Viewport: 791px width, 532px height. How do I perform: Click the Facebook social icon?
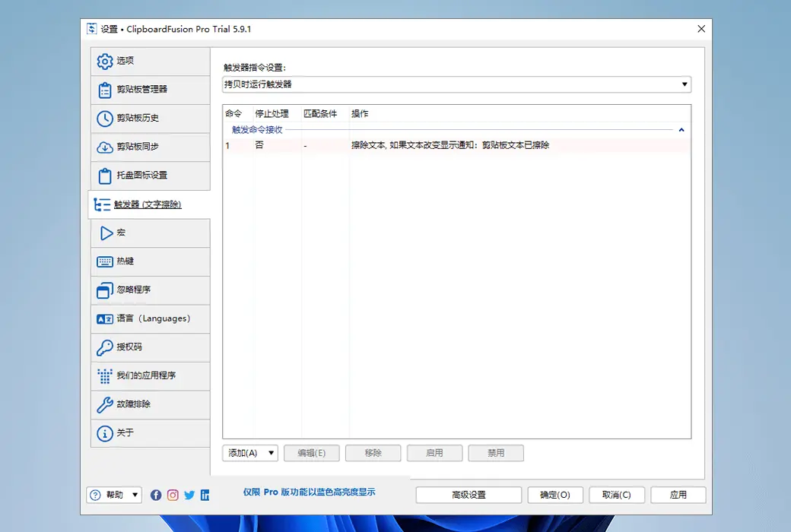pyautogui.click(x=155, y=495)
